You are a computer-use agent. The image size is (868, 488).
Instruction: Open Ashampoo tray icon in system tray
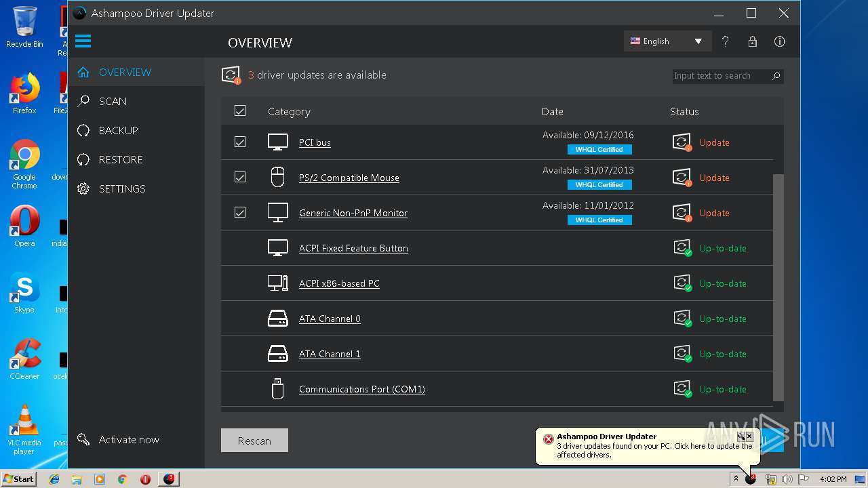(x=751, y=479)
